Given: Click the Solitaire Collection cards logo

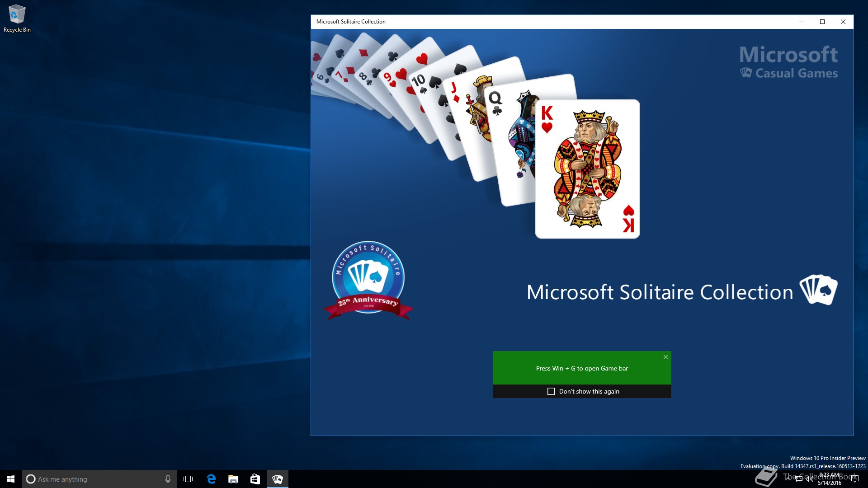Looking at the screenshot, I should (818, 290).
